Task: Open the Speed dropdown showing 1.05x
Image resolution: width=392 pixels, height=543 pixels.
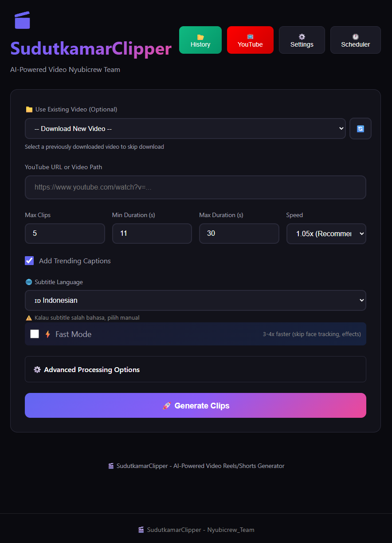Action: pyautogui.click(x=326, y=234)
